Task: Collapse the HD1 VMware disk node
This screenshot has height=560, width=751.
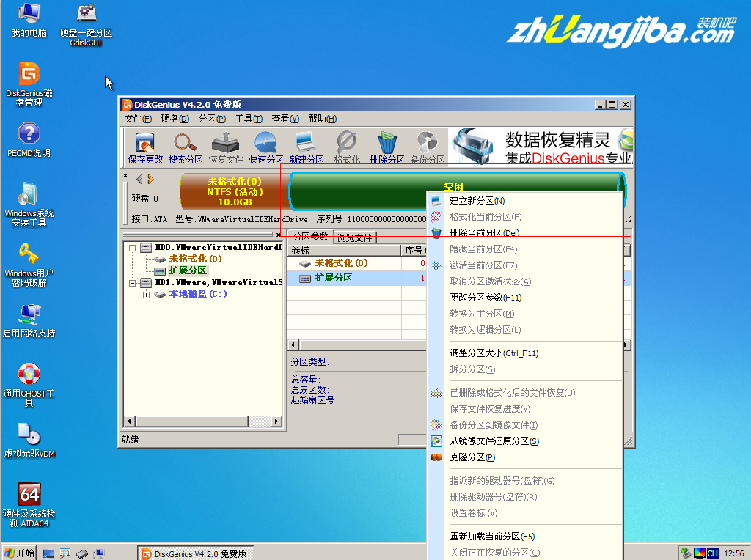Action: click(x=131, y=282)
